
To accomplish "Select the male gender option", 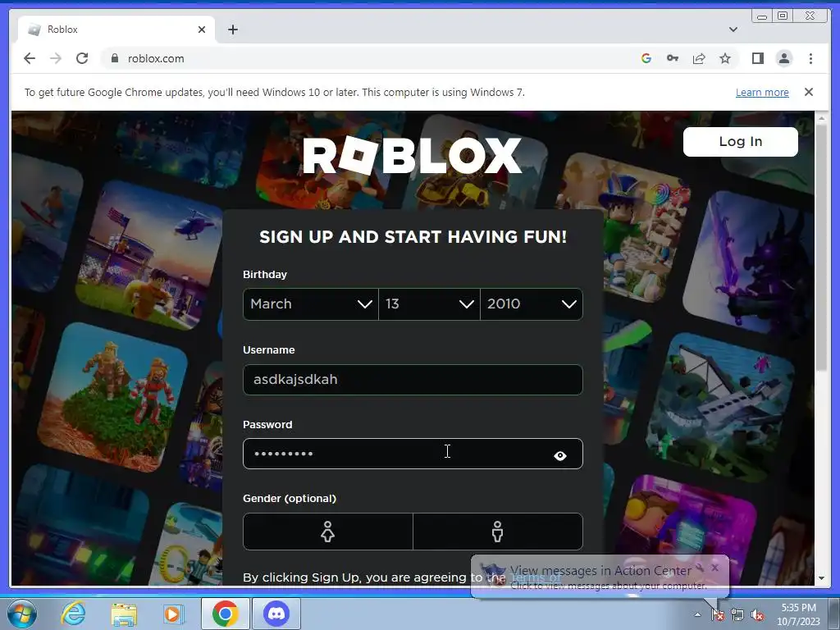I will point(498,532).
